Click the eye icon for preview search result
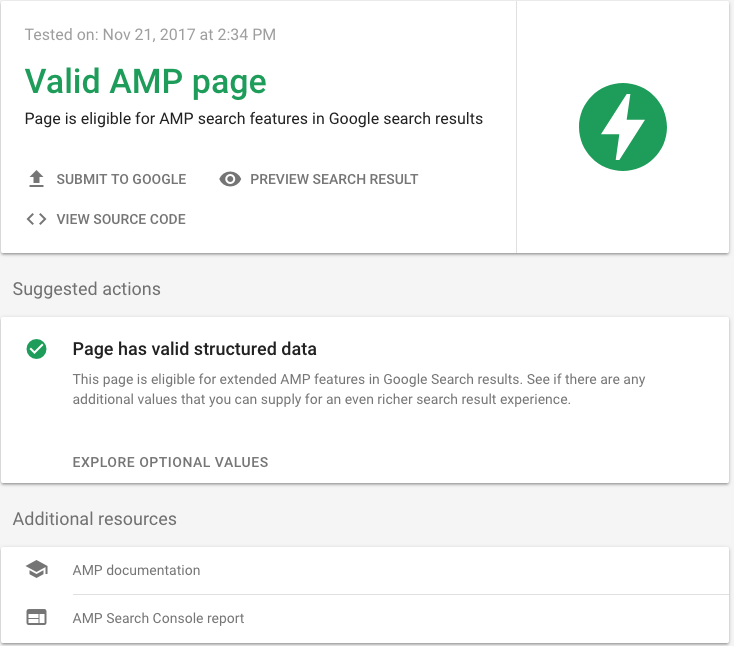734x646 pixels. coord(230,179)
